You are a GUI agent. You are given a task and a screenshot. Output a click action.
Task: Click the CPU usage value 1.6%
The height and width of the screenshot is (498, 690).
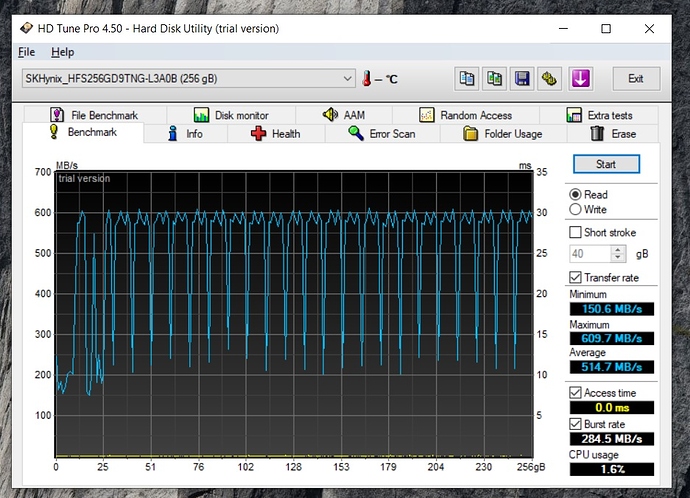(612, 469)
